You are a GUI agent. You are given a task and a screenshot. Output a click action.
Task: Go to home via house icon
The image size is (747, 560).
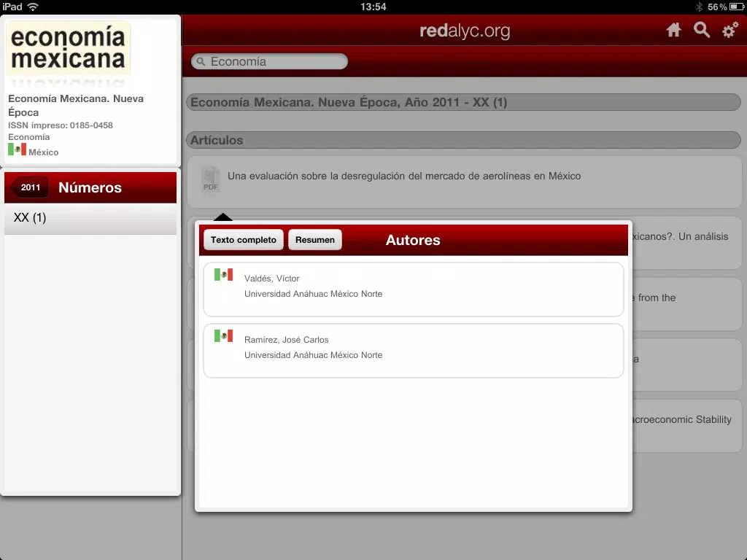pos(673,31)
